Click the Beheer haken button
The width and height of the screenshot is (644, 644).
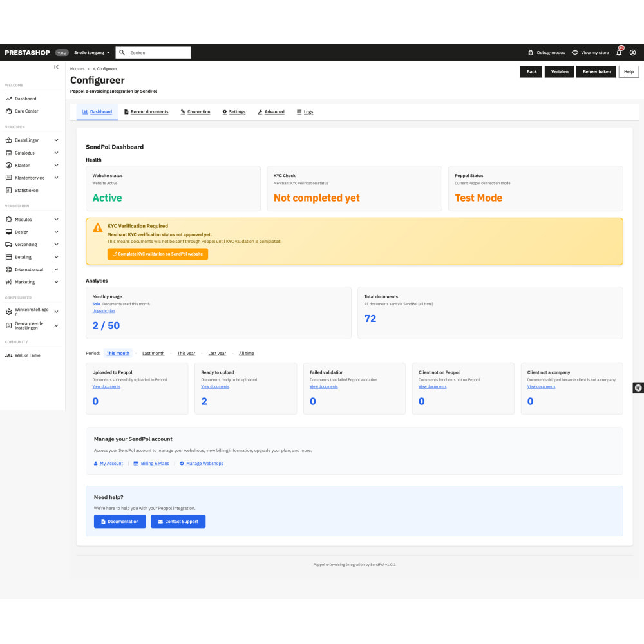pyautogui.click(x=596, y=72)
